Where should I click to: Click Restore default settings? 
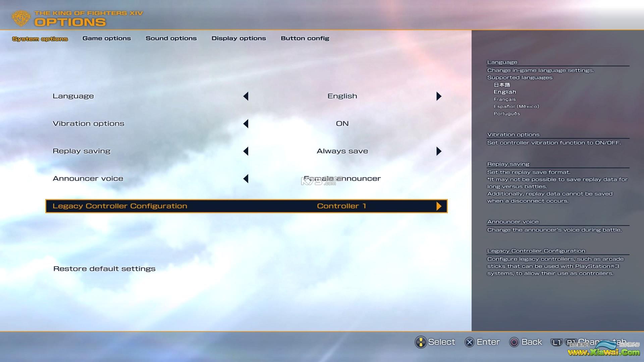click(x=104, y=269)
